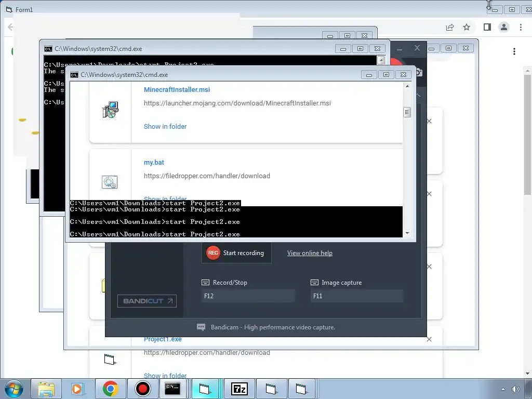The height and width of the screenshot is (399, 532).
Task: Open Chrome's main three-dot menu in toolbar
Action: tap(521, 27)
